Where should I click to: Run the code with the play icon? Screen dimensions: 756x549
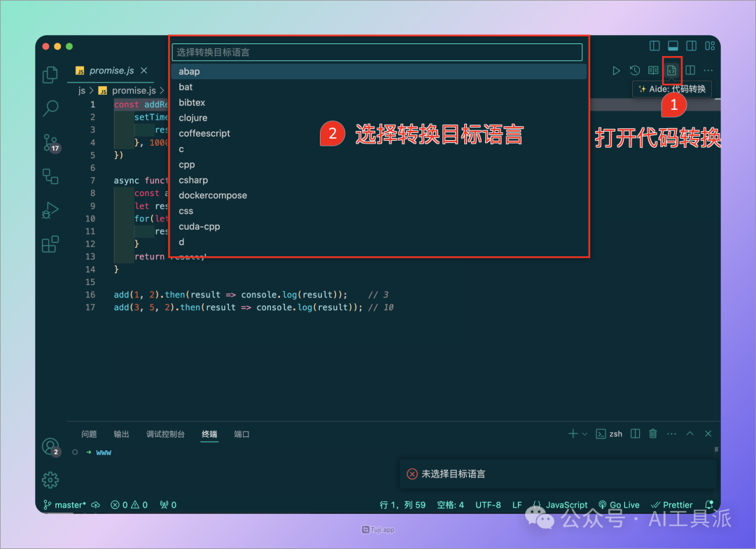tap(616, 71)
